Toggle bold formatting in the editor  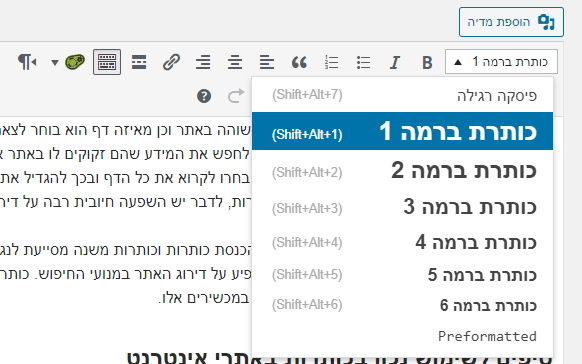click(427, 62)
